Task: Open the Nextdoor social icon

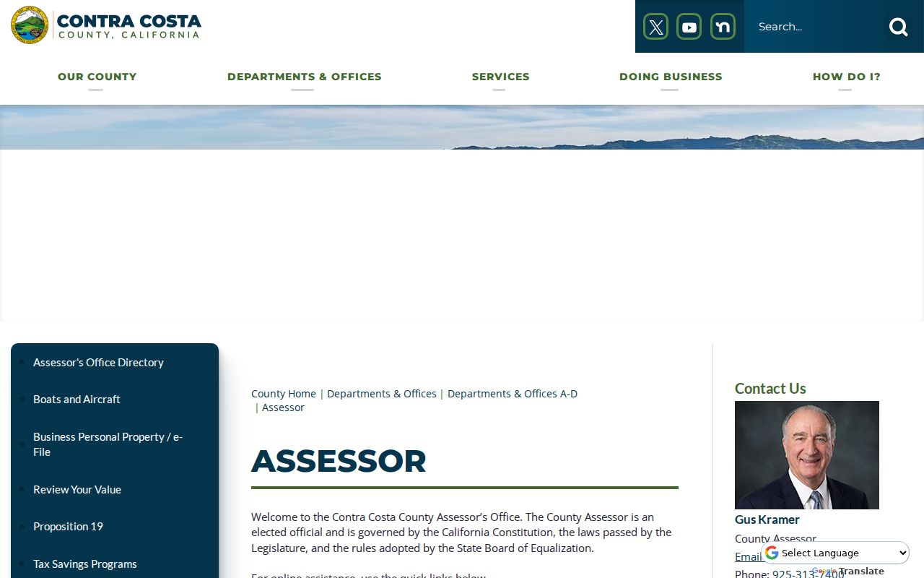Action: point(723,27)
